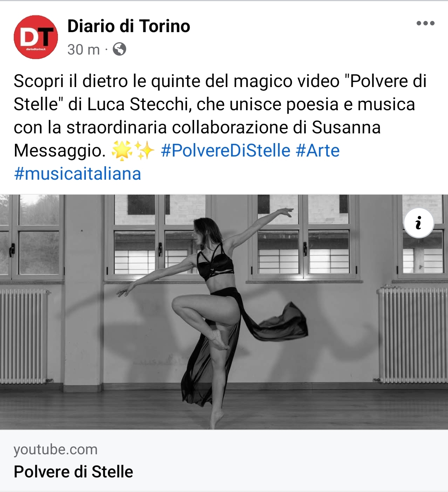Tap the info icon on the image
448x492 pixels.
pos(419,223)
